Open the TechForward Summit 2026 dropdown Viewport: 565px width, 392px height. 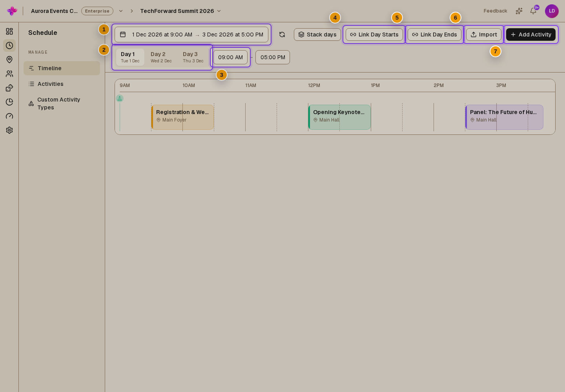[181, 11]
